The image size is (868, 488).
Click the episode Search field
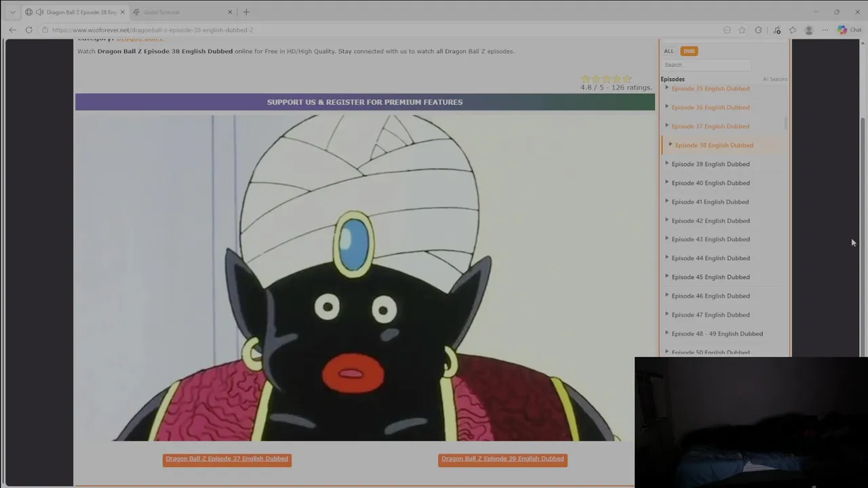tap(707, 65)
